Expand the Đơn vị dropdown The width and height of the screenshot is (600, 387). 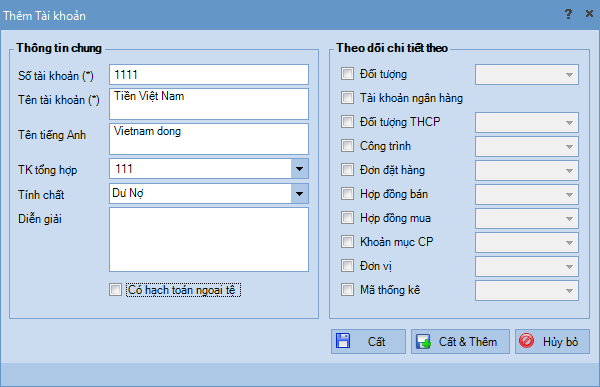(x=527, y=266)
